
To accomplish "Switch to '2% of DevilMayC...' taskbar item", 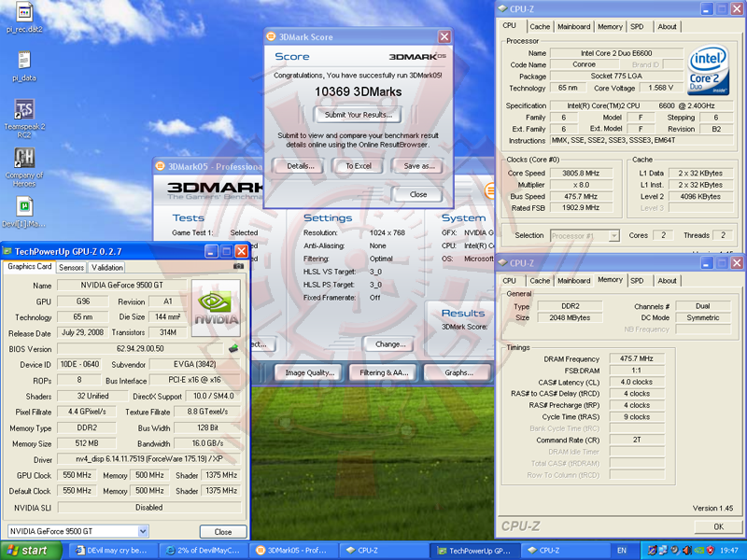I will click(x=204, y=551).
